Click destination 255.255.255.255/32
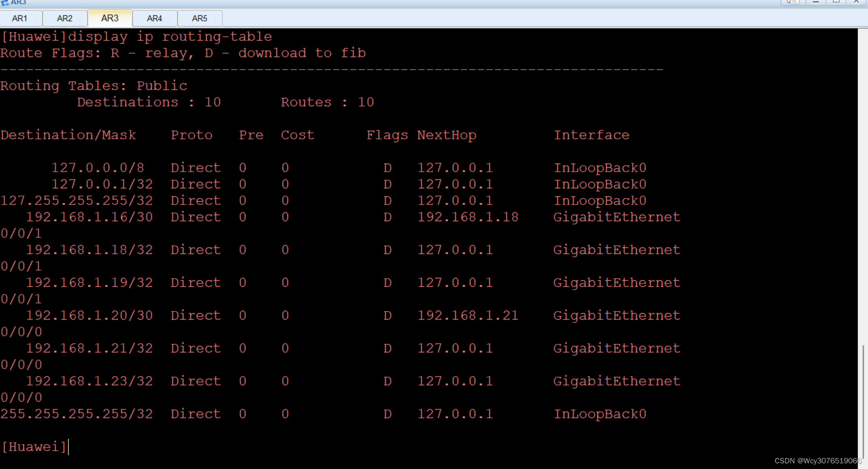 [x=77, y=414]
